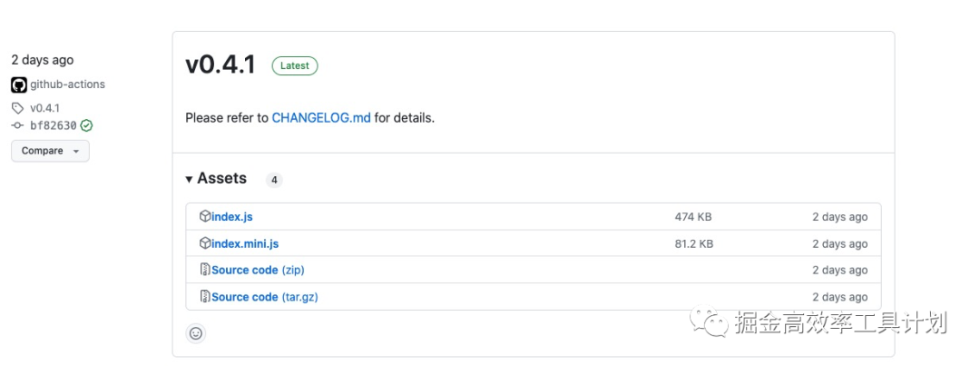This screenshot has width=980, height=366.
Task: Click the commit icon next to bf82630
Action: pyautogui.click(x=17, y=126)
